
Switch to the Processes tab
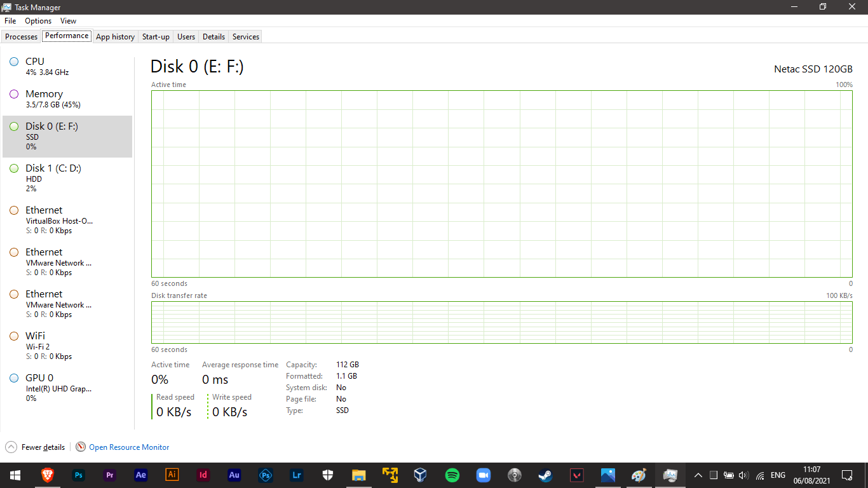(x=22, y=37)
